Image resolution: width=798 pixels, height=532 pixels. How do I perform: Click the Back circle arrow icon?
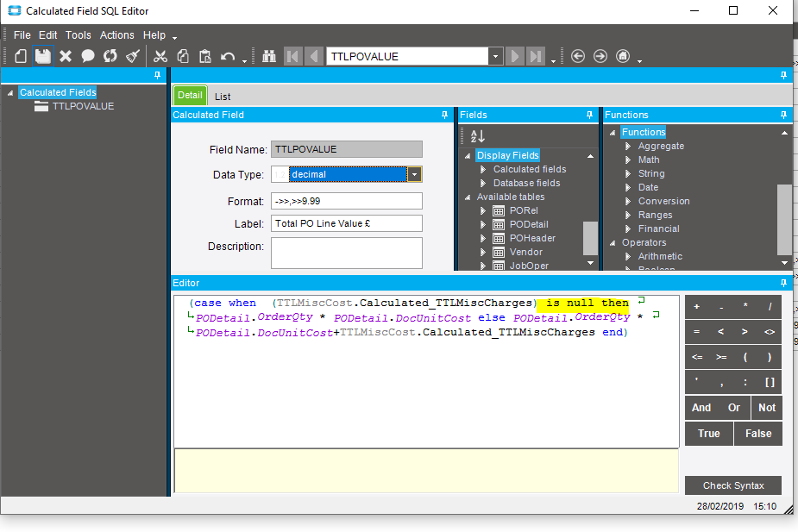click(x=578, y=56)
